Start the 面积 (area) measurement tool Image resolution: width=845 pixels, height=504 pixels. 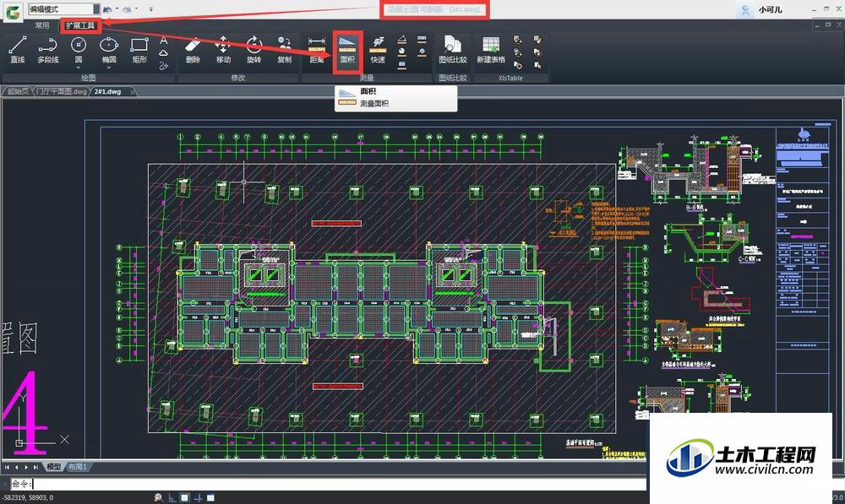pyautogui.click(x=347, y=50)
